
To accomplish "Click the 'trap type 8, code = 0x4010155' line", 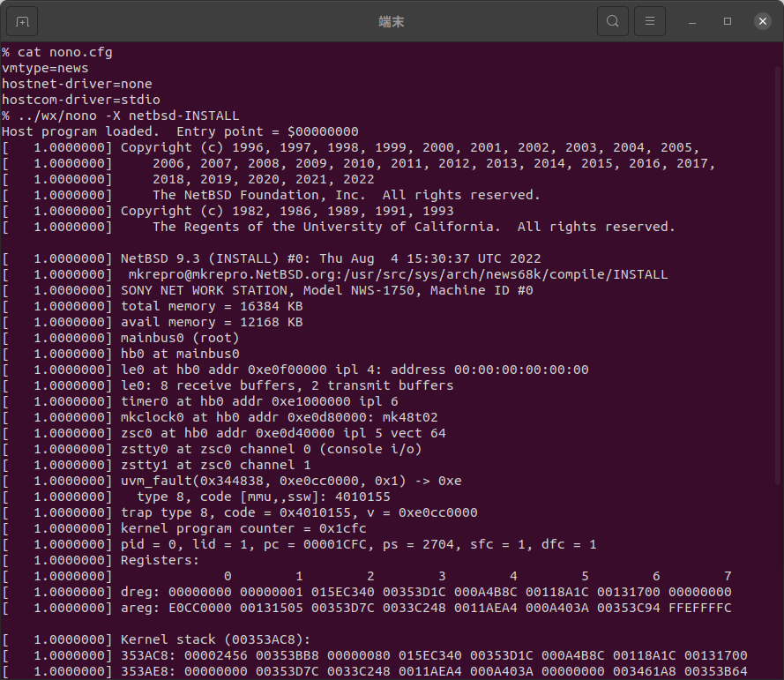I will (x=240, y=512).
